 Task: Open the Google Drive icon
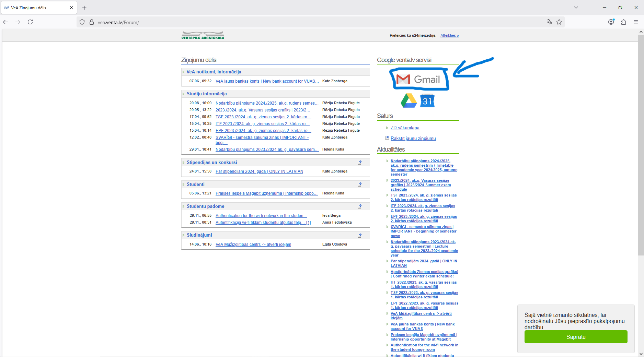[409, 100]
